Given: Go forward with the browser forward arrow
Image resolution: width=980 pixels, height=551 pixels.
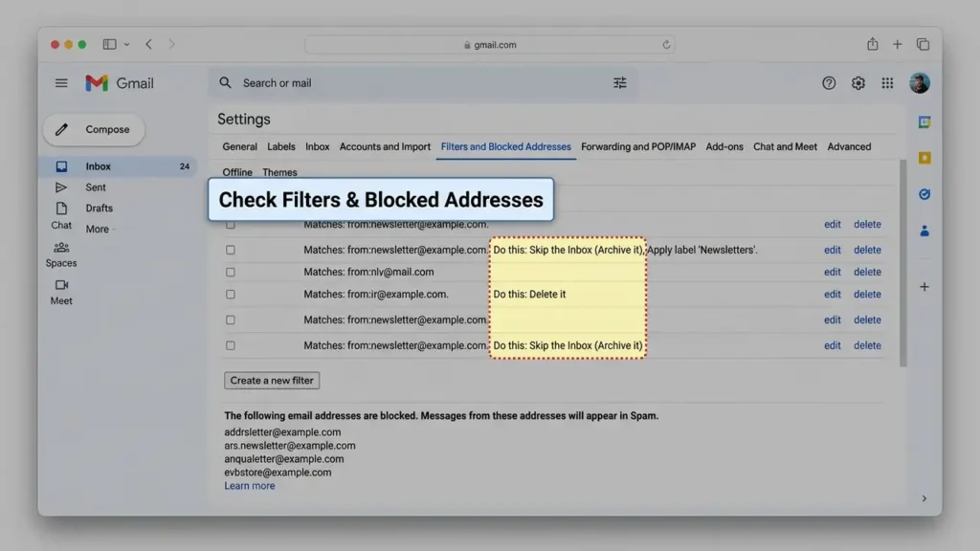Looking at the screenshot, I should pyautogui.click(x=171, y=44).
